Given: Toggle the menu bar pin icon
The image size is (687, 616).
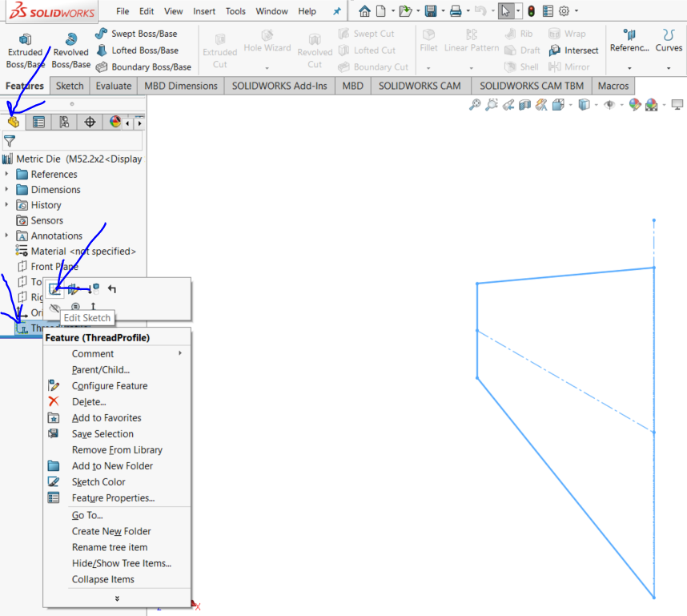Looking at the screenshot, I should [336, 11].
